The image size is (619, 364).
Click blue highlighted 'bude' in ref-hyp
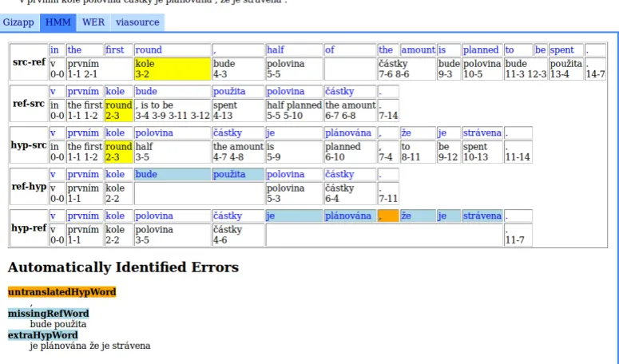(x=173, y=174)
